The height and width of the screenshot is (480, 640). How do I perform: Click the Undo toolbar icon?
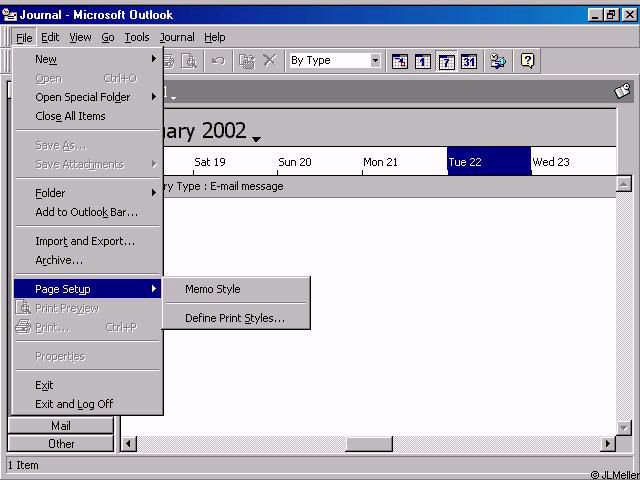[218, 61]
